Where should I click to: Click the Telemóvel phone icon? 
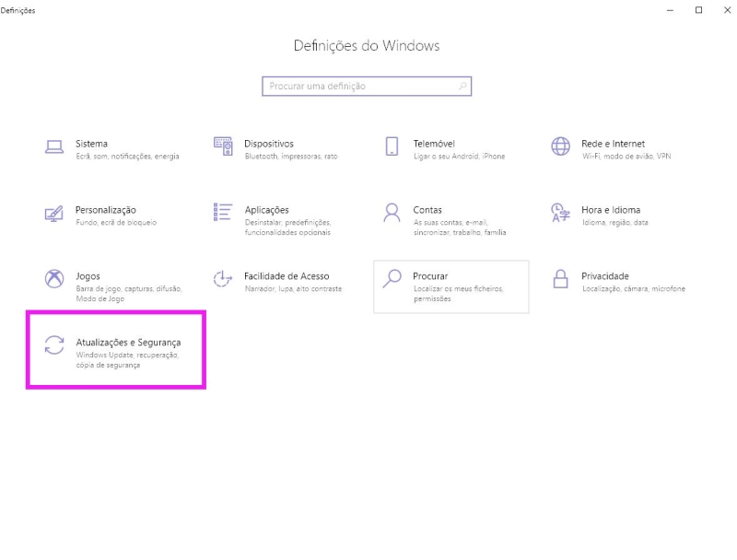(392, 147)
